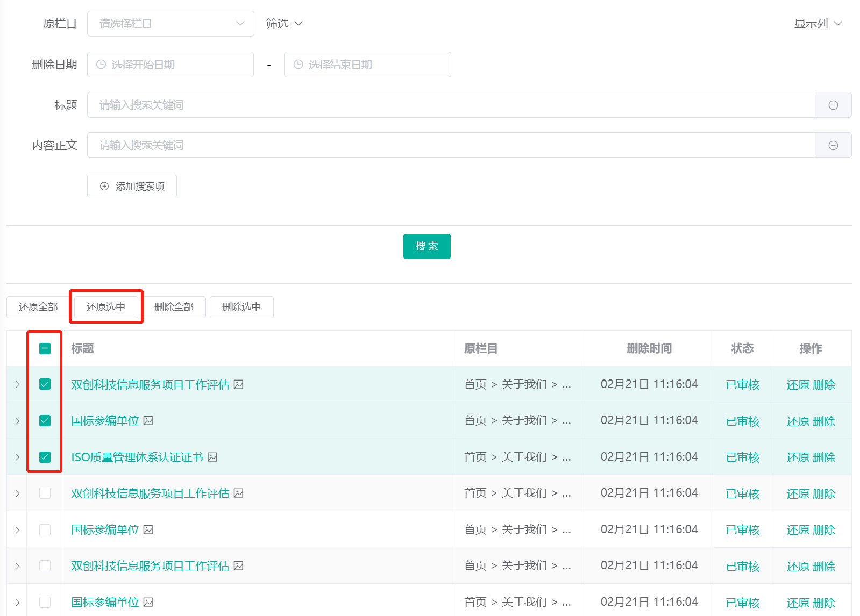Click 还原 link in the ISO质量管理体系认证证书 row

pyautogui.click(x=798, y=457)
